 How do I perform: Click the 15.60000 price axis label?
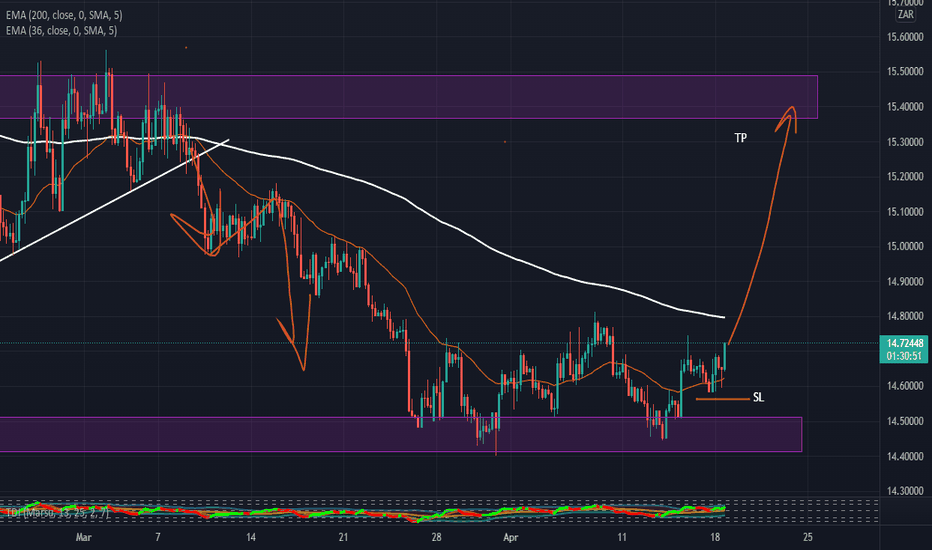[905, 37]
